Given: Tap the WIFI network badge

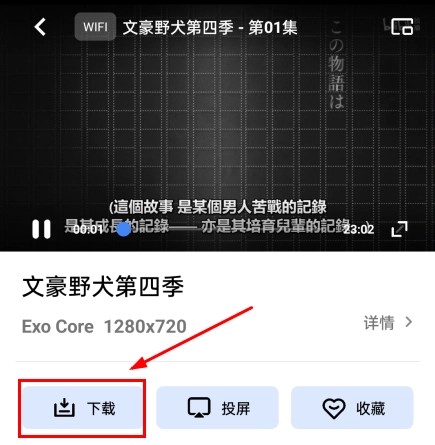Looking at the screenshot, I should [95, 27].
